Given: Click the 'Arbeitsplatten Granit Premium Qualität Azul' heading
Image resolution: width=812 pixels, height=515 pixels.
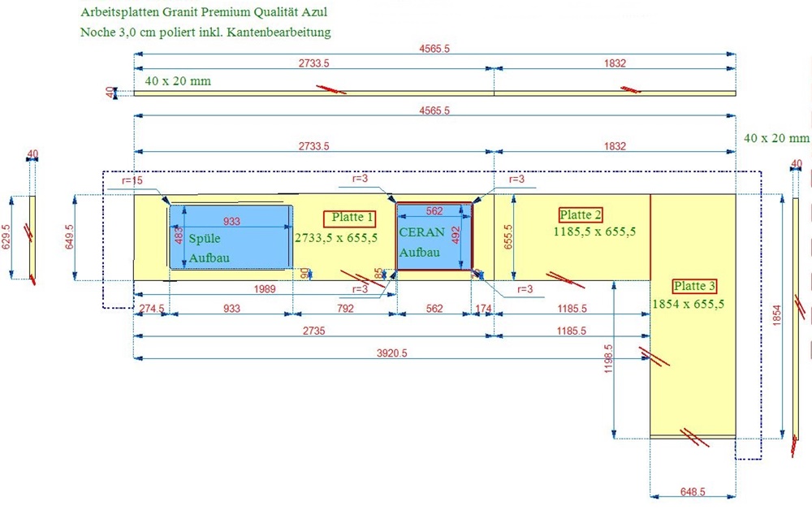Looking at the screenshot, I should [x=204, y=11].
